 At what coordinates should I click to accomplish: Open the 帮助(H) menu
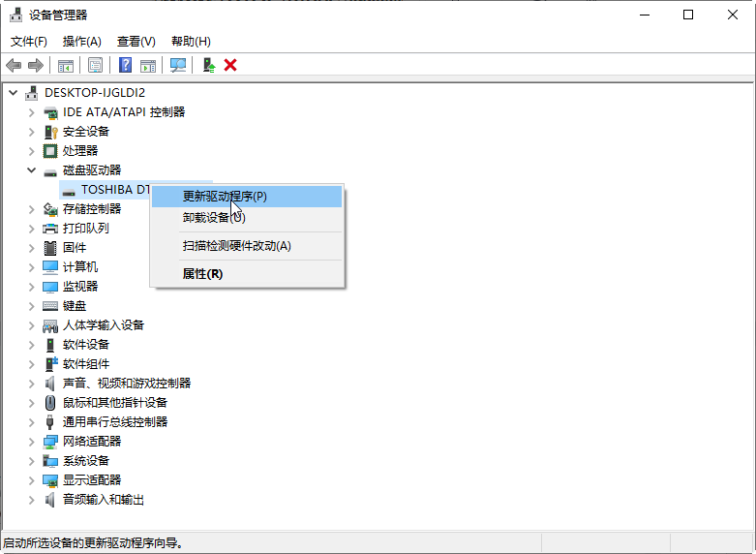pyautogui.click(x=191, y=42)
